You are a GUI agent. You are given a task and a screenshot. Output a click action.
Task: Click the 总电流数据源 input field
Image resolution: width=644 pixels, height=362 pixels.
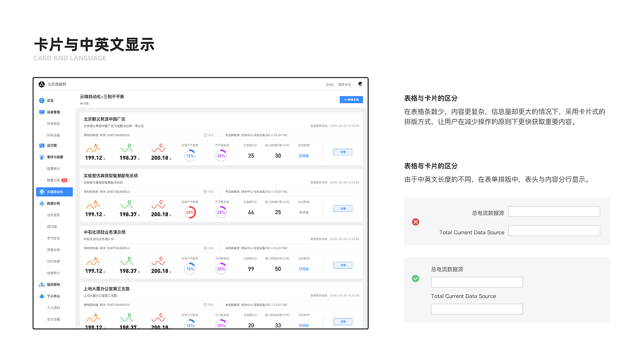point(554,211)
